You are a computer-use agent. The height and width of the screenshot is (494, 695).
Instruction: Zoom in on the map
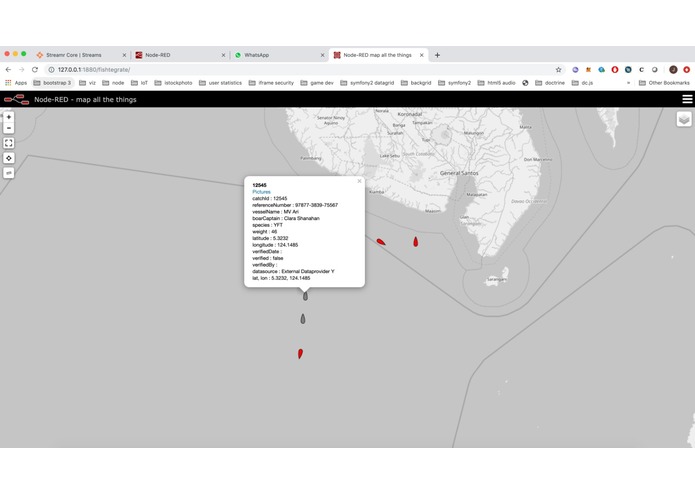pos(8,117)
